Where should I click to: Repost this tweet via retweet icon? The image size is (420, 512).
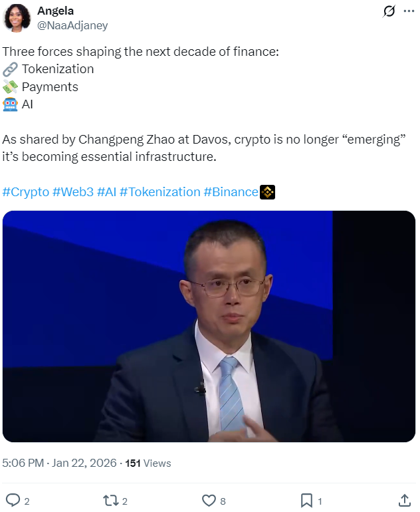point(110,500)
